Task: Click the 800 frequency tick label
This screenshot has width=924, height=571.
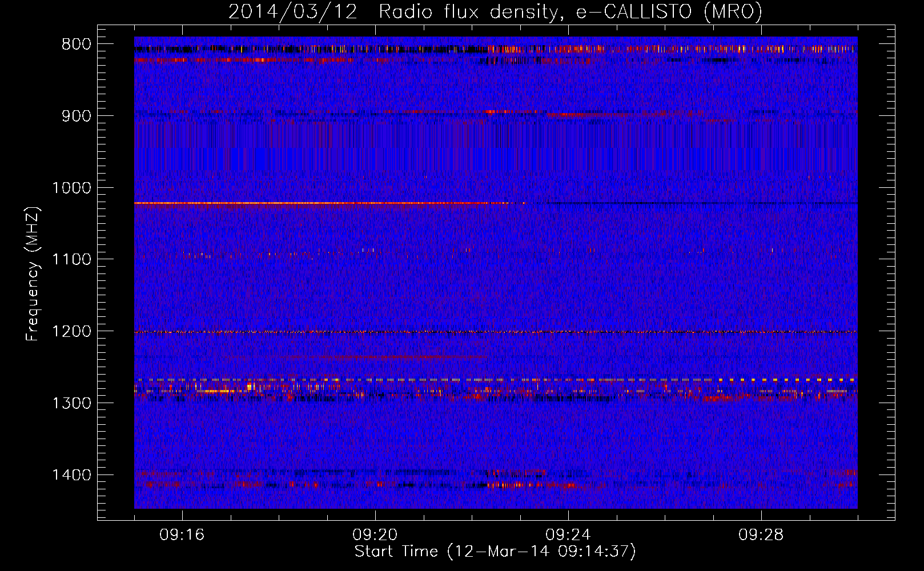Action: [76, 45]
